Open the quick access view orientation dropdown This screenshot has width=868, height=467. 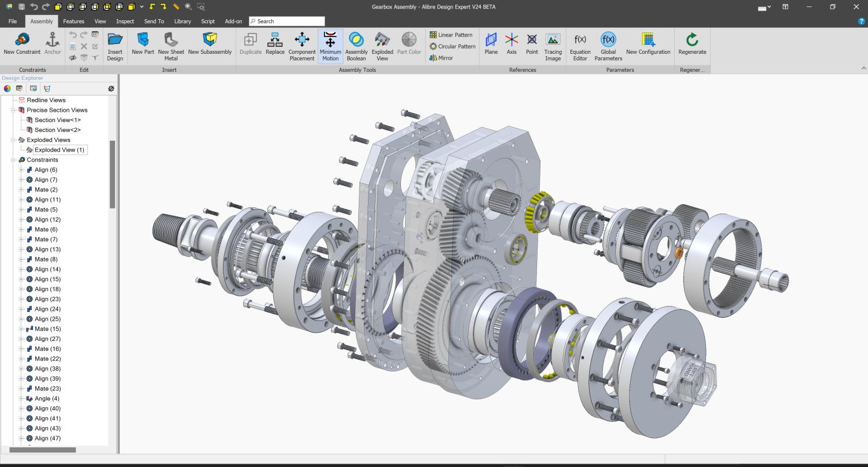pos(142,7)
